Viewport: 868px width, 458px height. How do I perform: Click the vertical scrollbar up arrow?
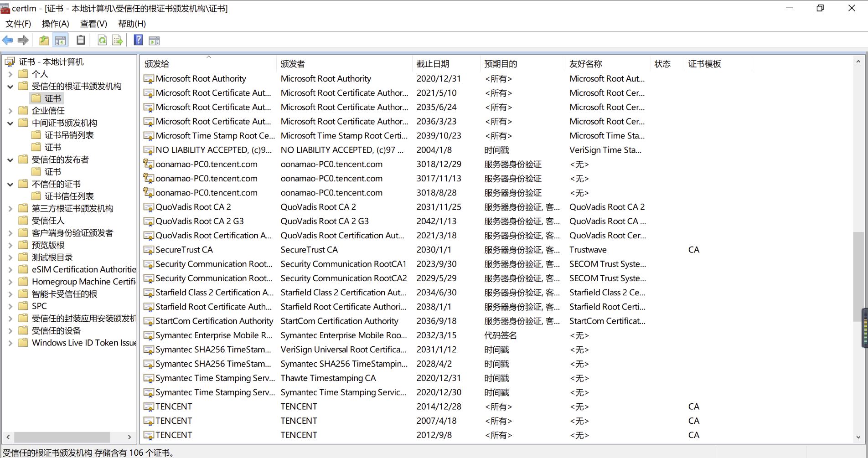pos(858,62)
